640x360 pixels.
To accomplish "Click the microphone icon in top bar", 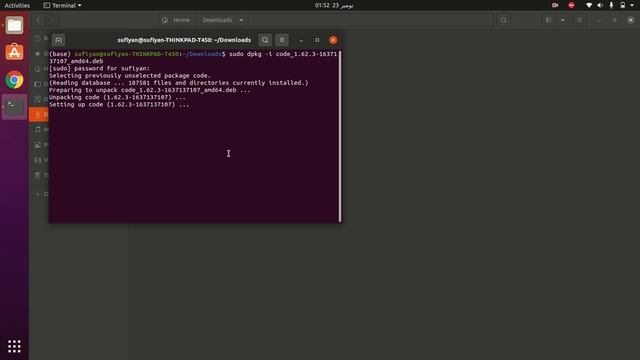I will pos(611,5).
